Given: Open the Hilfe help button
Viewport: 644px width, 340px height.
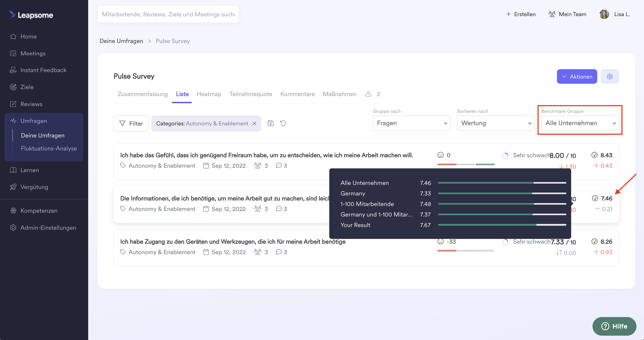Looking at the screenshot, I should click(x=614, y=326).
